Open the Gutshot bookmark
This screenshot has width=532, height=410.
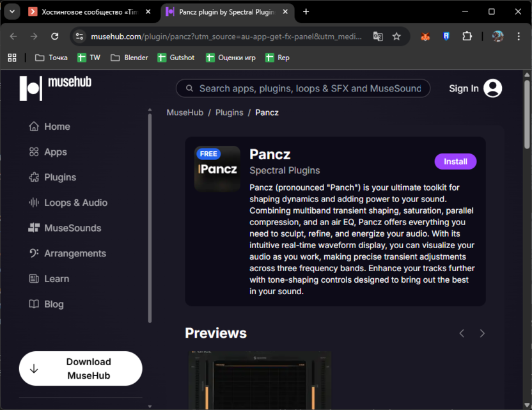click(176, 58)
